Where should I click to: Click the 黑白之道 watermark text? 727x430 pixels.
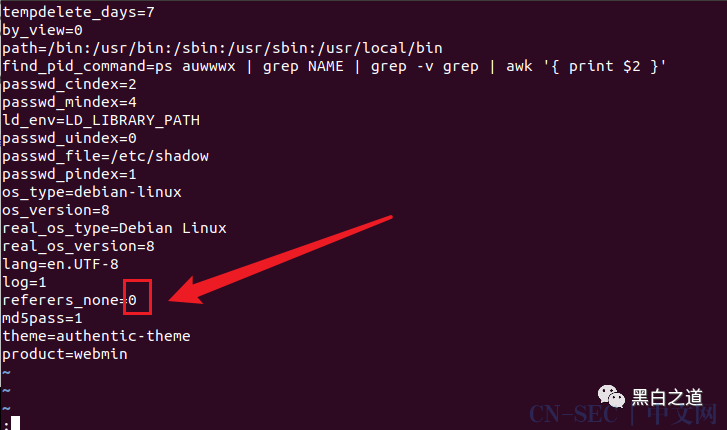(x=667, y=398)
